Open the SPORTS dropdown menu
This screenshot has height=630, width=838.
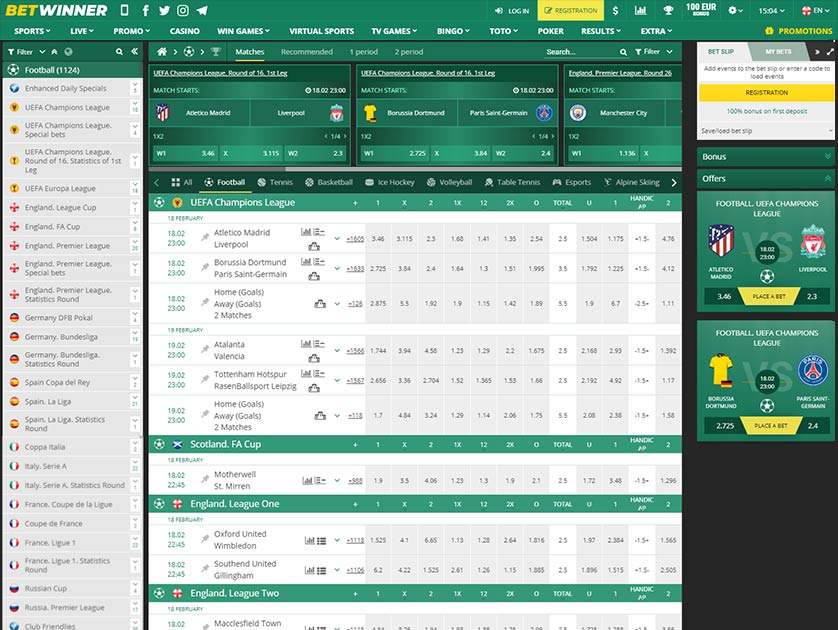coord(32,31)
